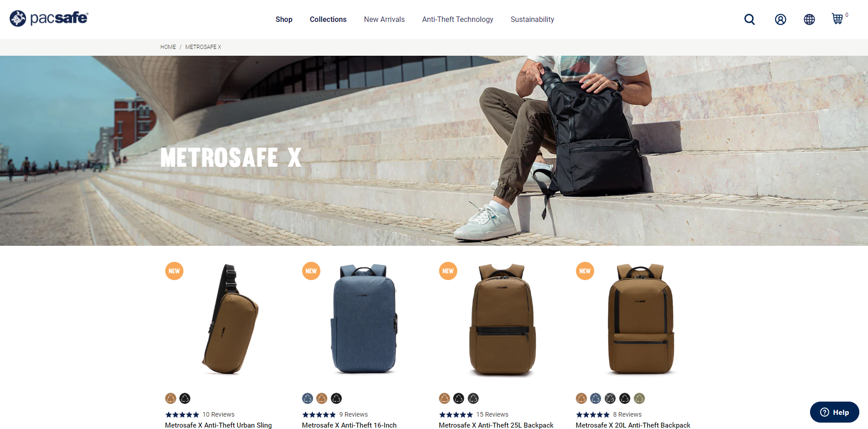Open 15 Reviews for 25L Backpack
This screenshot has width=868, height=429.
492,414
